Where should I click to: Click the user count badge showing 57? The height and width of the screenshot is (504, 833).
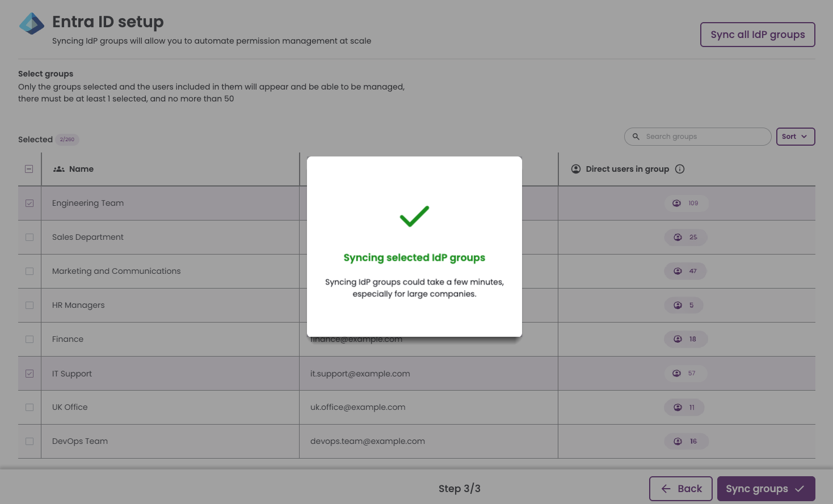coord(685,373)
